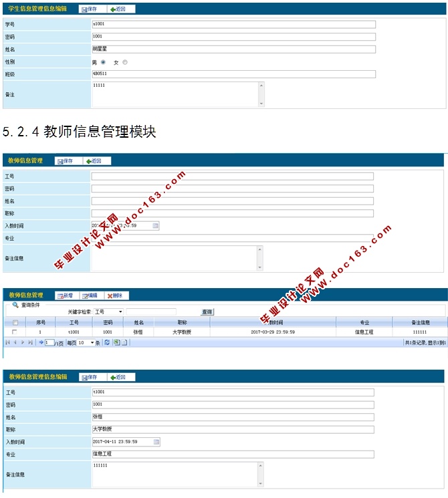Click the Excel export icon in pager
Viewport: 448px width, 498px height.
click(x=116, y=342)
